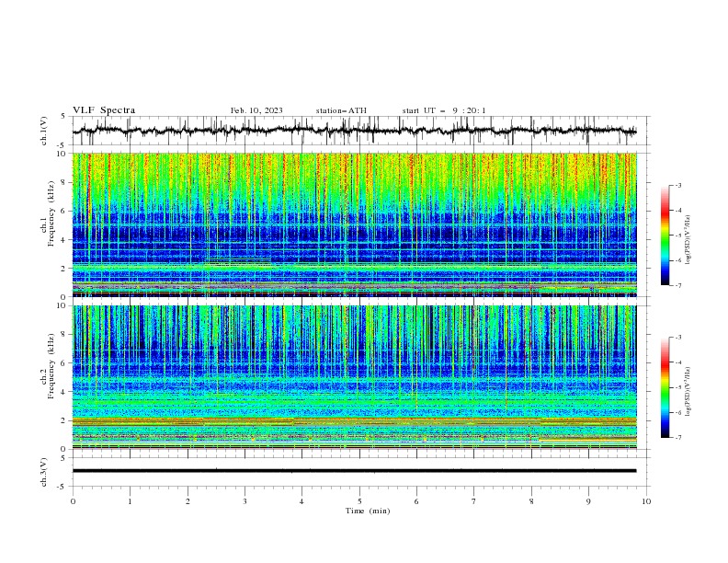This screenshot has width=728, height=563.
Task: Click the ch.1 spectrogram panel
Action: [354, 224]
